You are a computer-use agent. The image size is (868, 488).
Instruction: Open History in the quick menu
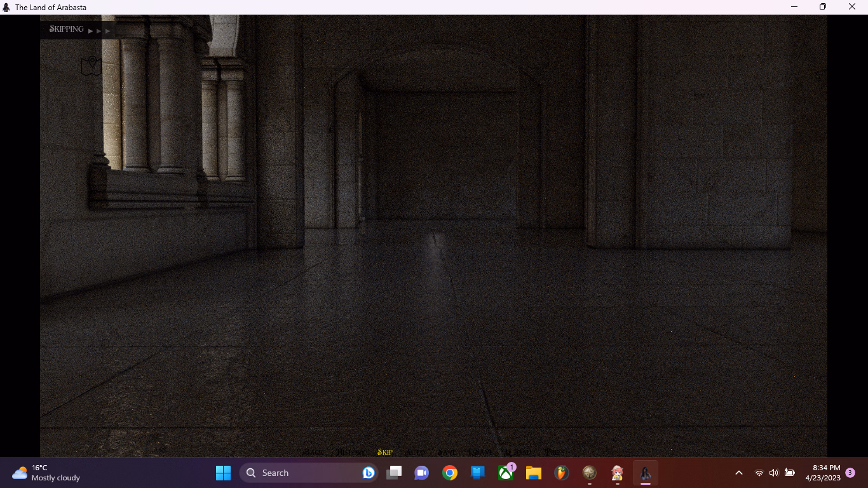tap(350, 452)
